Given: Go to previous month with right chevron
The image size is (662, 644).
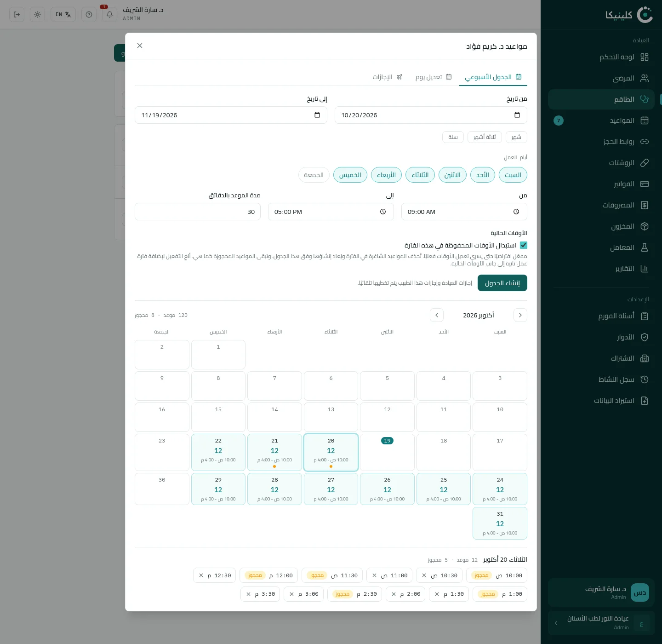Looking at the screenshot, I should tap(520, 315).
